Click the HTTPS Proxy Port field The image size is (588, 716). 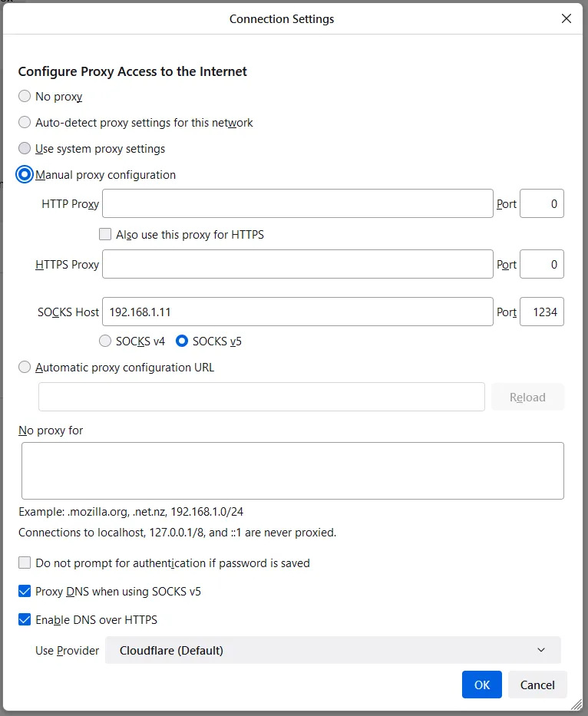pos(541,264)
